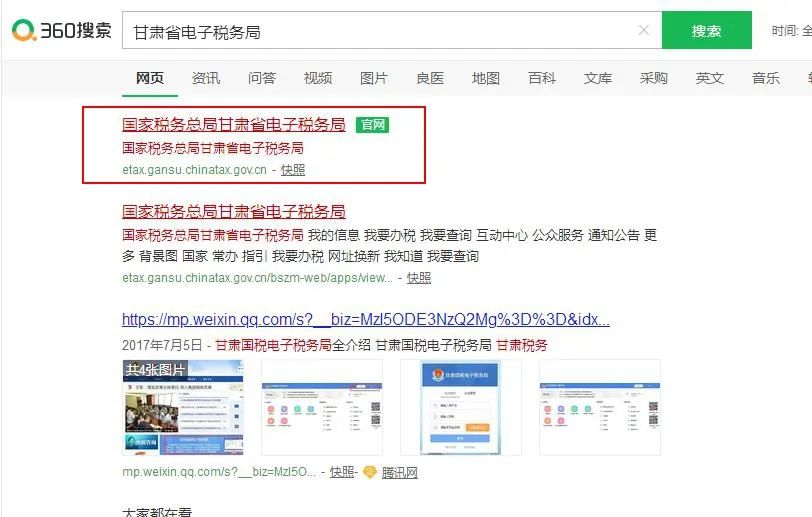Screen dimensions: 812x517
Task: Open the 时间 filter dropdown
Action: tap(791, 31)
